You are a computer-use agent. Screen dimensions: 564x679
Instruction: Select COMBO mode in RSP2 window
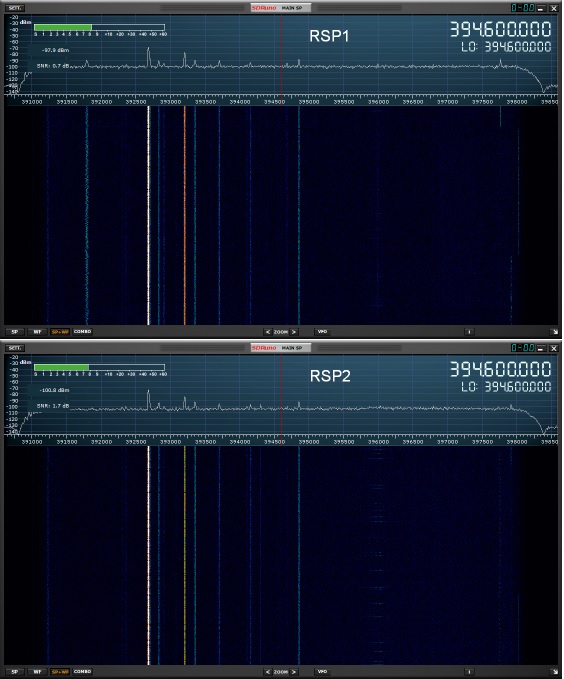tap(82, 672)
